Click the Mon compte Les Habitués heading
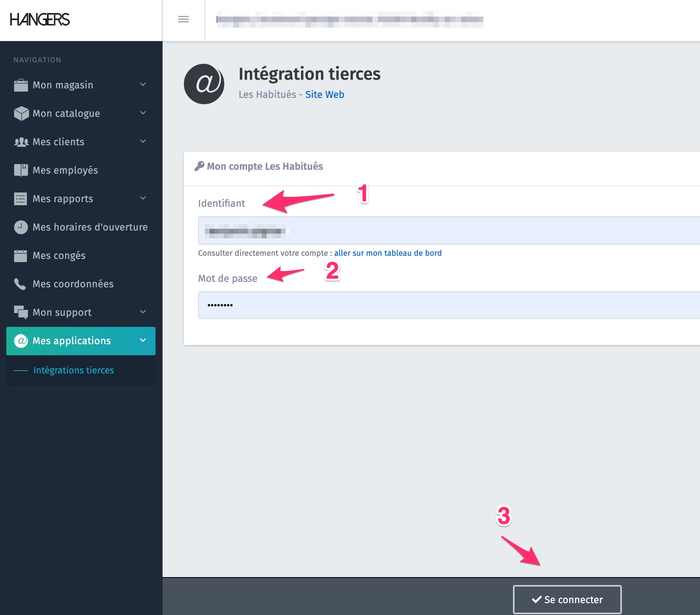Screen dimensions: 700x615 point(265,167)
